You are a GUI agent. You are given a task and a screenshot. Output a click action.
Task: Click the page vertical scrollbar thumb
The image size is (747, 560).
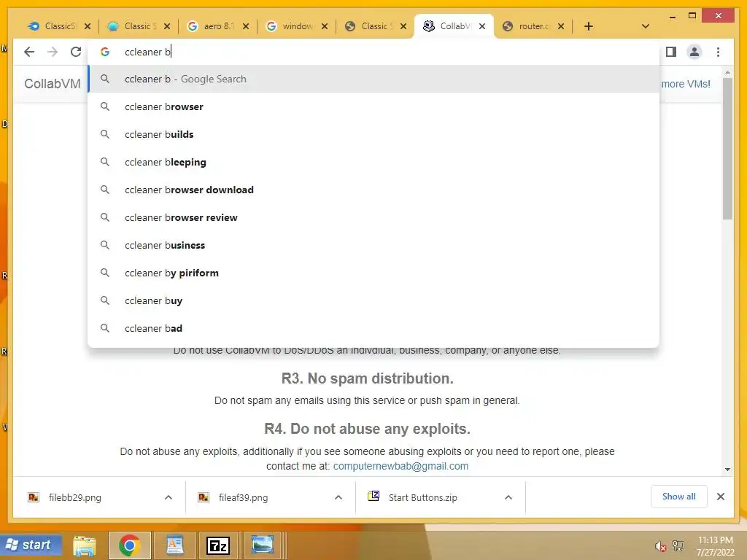click(727, 149)
